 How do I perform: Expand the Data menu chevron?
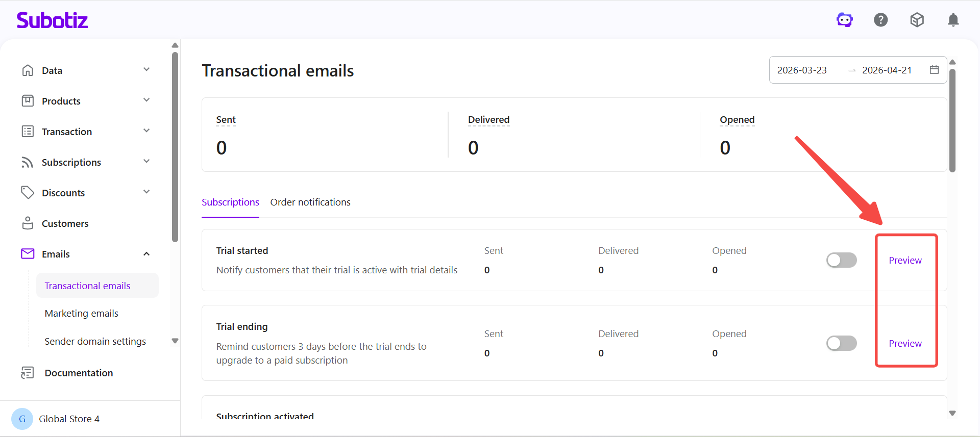[x=146, y=70]
